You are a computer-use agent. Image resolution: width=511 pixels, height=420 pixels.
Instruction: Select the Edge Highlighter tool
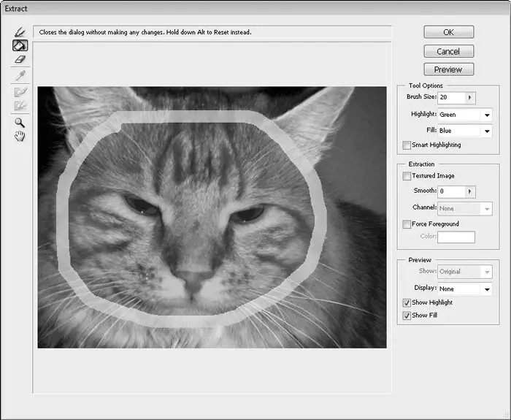tap(20, 32)
